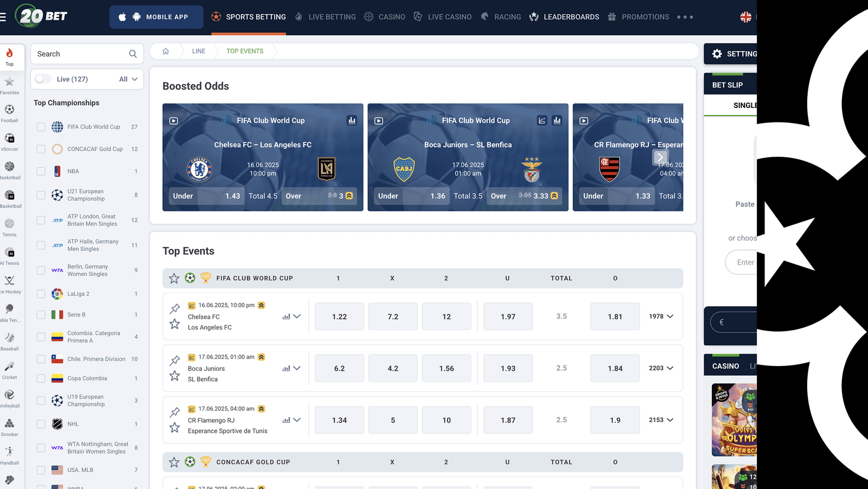Bet on Chelsea FC win odds 1.22
This screenshot has width=868, height=489.
(x=339, y=317)
